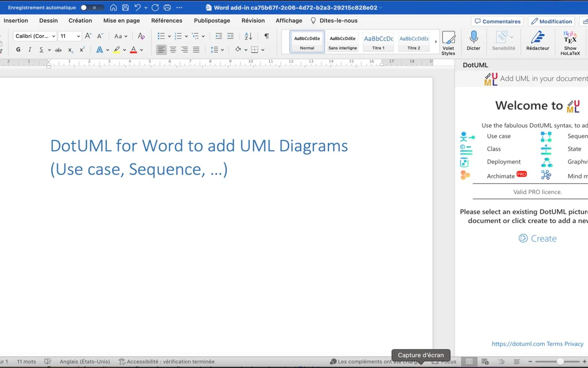This screenshot has height=368, width=588.
Task: Click the Create button in DotUML
Action: pyautogui.click(x=537, y=238)
